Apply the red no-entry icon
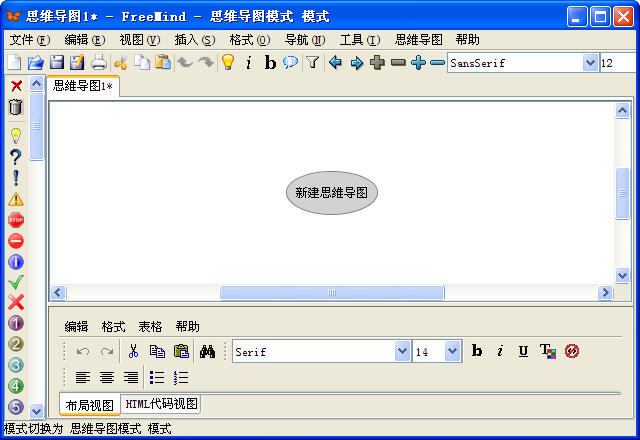 16,241
